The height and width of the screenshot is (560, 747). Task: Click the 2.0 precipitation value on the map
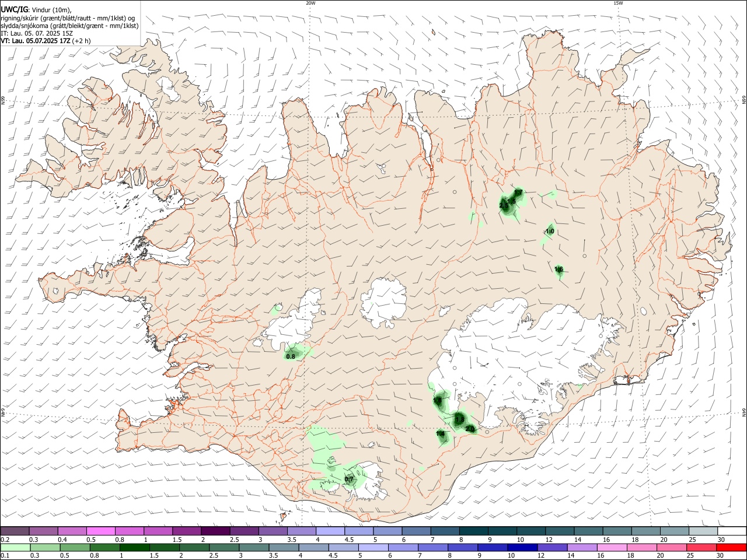click(x=470, y=429)
